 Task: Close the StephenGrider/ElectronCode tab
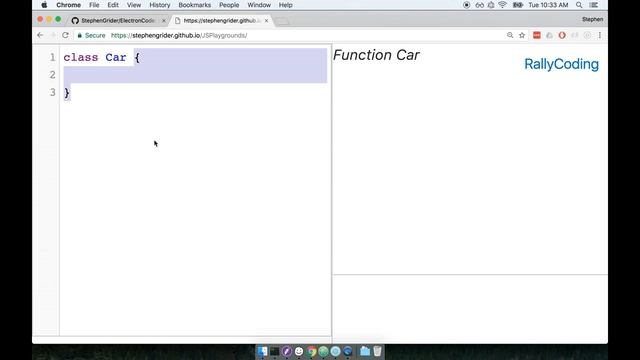point(164,20)
